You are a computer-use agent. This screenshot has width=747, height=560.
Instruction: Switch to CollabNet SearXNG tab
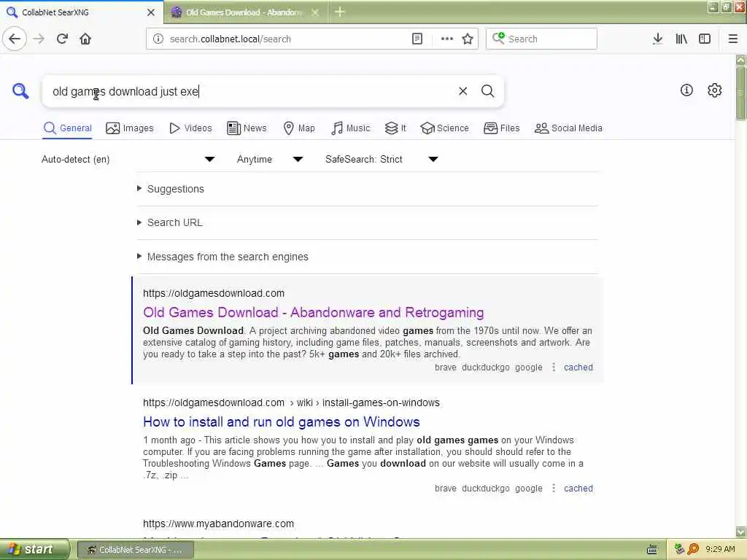[x=81, y=12]
